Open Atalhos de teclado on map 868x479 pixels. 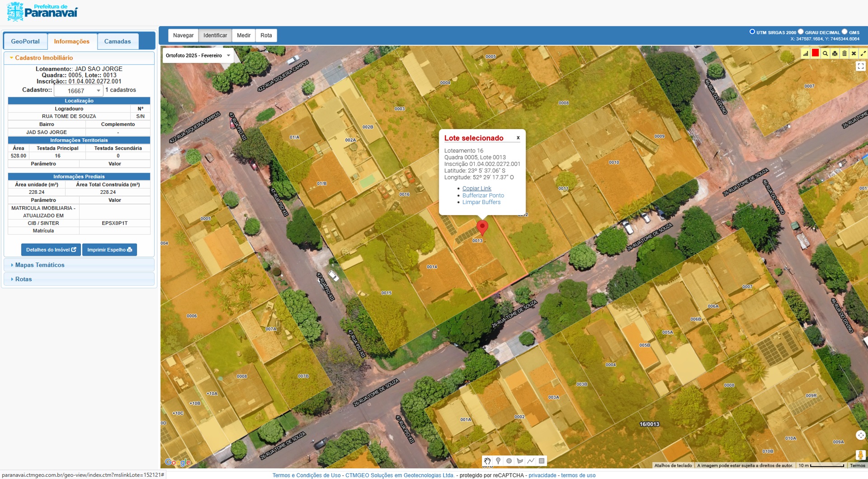point(673,465)
